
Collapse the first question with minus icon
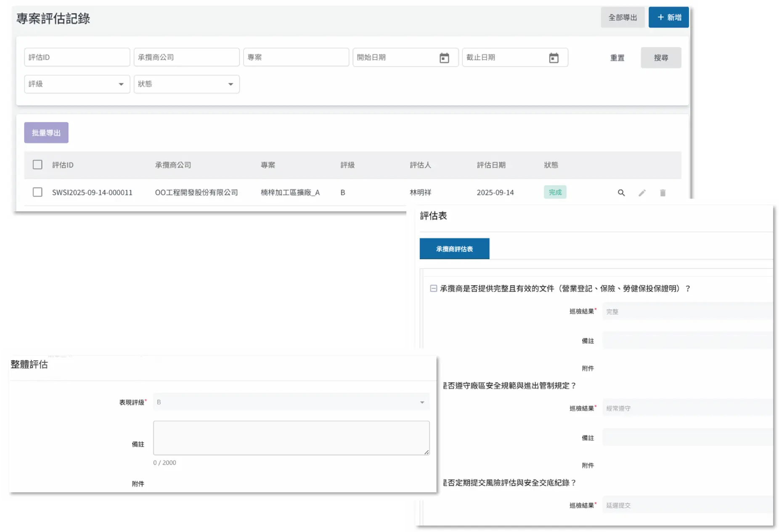click(433, 288)
